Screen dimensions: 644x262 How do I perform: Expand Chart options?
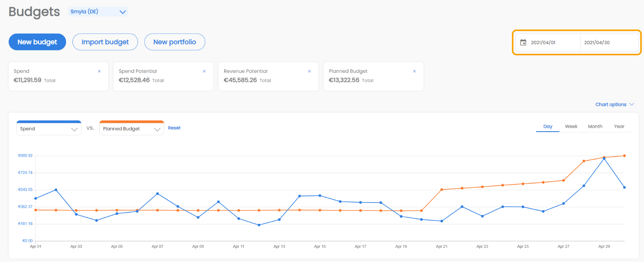pyautogui.click(x=614, y=105)
